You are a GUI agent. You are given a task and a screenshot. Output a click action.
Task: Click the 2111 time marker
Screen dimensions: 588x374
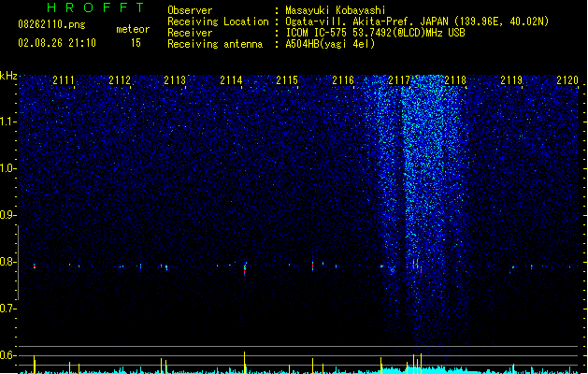click(63, 80)
